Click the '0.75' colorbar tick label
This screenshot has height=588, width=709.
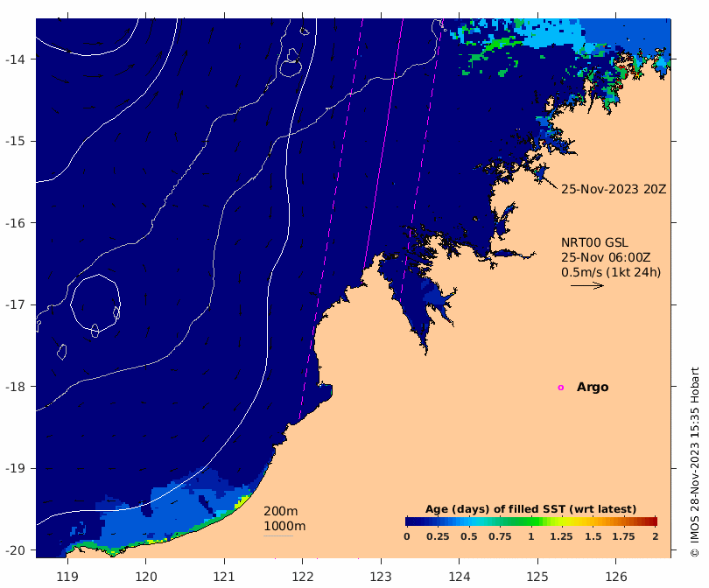click(x=500, y=536)
